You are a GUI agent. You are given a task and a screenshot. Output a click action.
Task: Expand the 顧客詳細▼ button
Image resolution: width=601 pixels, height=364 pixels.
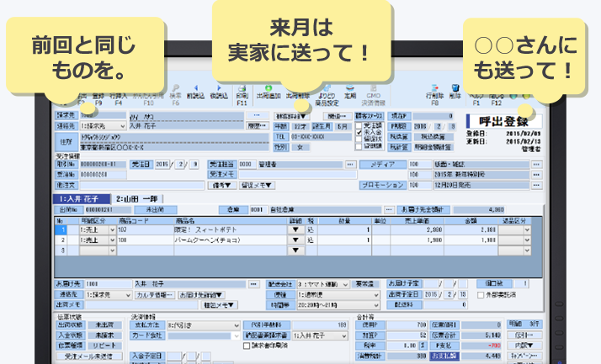coord(291,116)
